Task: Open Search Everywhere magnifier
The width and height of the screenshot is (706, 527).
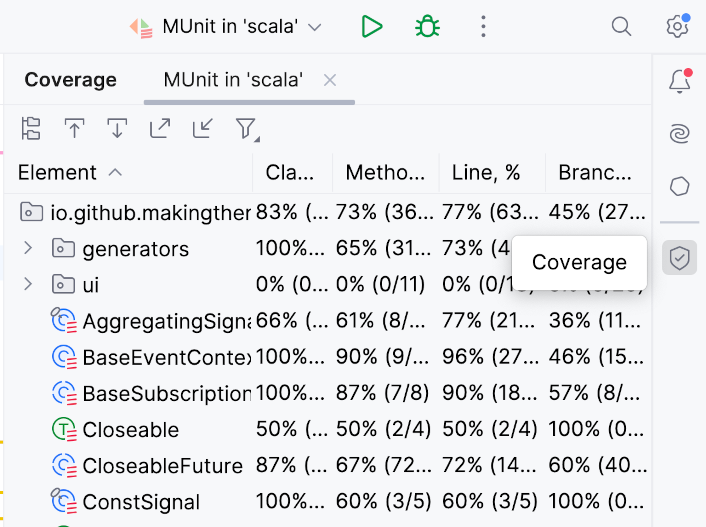Action: (621, 27)
